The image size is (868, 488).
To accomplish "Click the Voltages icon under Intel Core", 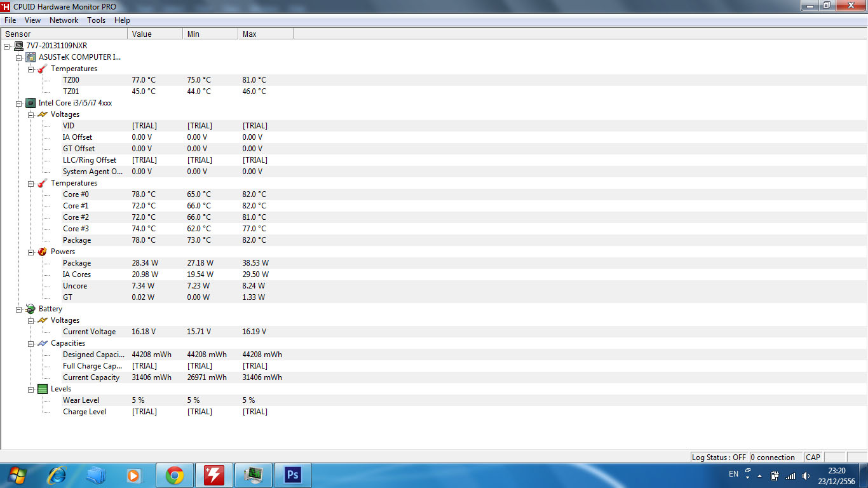I will 43,114.
